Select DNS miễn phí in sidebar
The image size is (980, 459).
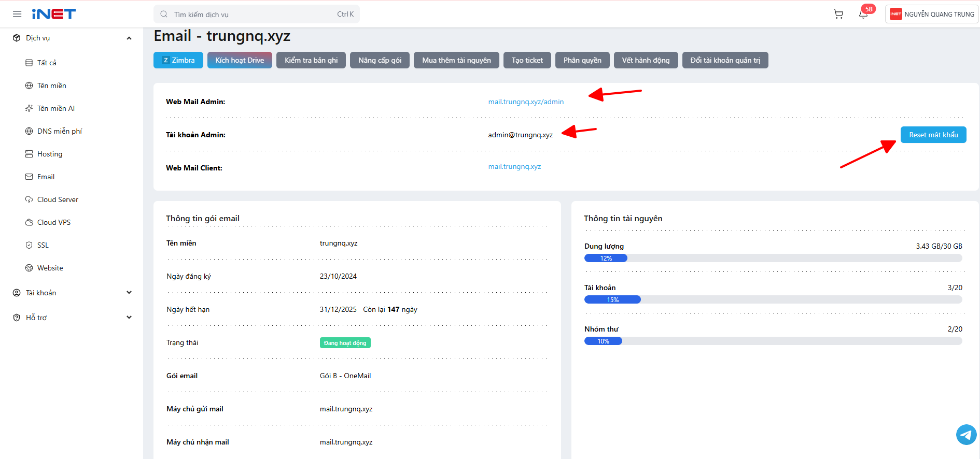click(60, 131)
